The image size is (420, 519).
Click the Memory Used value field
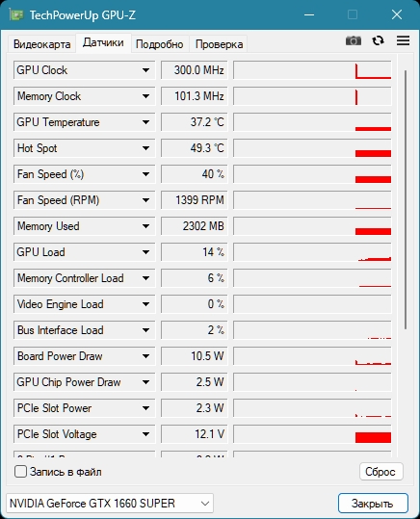click(x=195, y=226)
